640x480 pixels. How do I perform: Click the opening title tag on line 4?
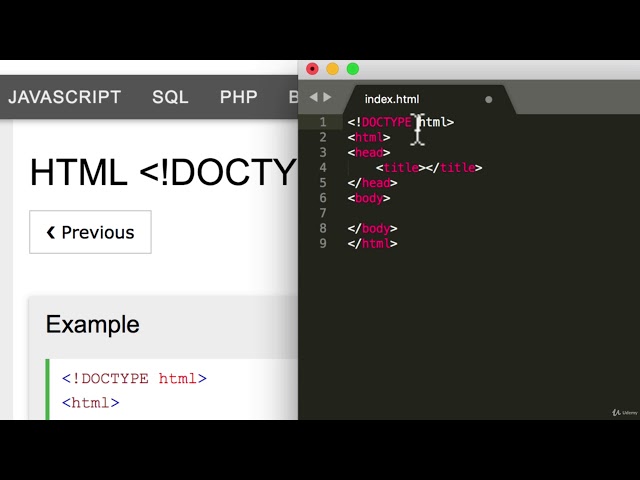click(x=401, y=167)
